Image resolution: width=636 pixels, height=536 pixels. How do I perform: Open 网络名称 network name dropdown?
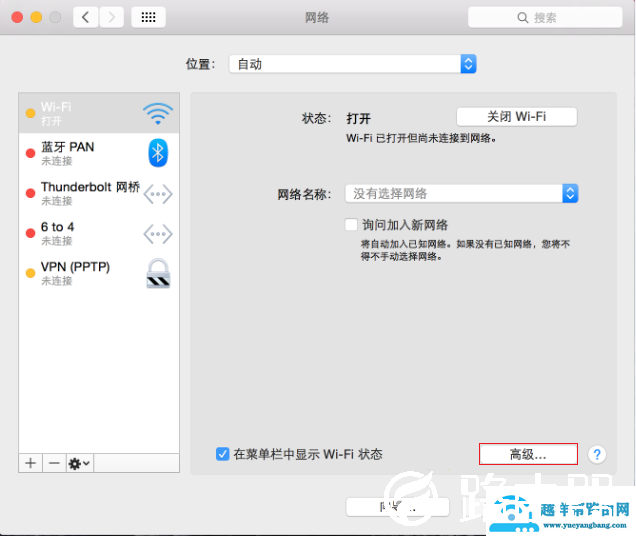[x=462, y=194]
